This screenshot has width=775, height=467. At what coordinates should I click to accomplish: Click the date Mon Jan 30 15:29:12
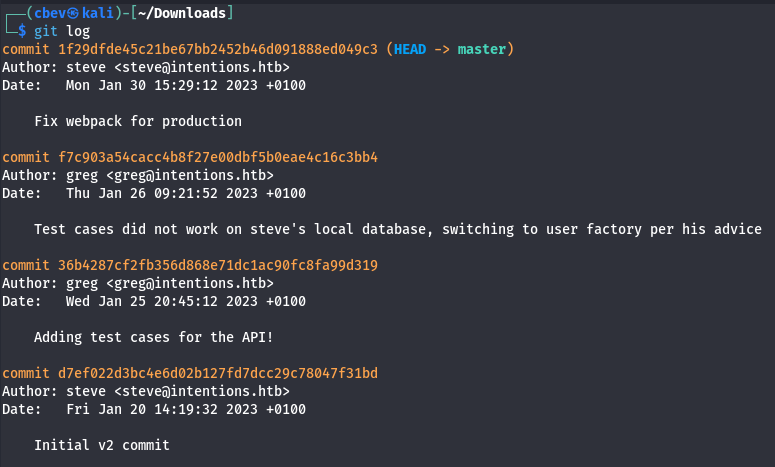(x=186, y=85)
